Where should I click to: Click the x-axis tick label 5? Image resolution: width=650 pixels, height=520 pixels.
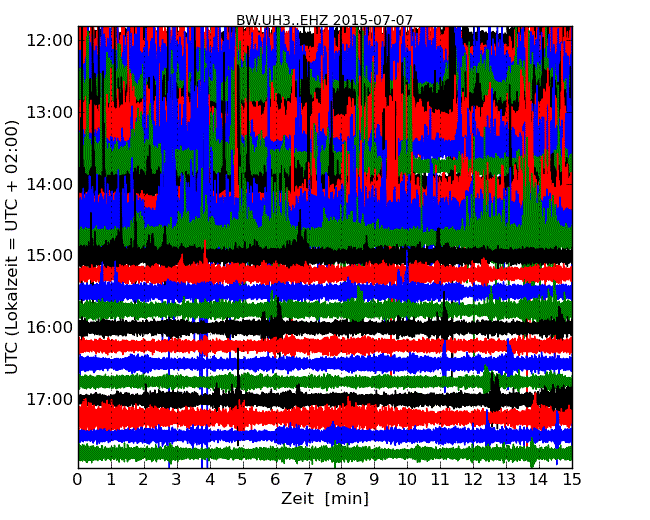point(243,480)
